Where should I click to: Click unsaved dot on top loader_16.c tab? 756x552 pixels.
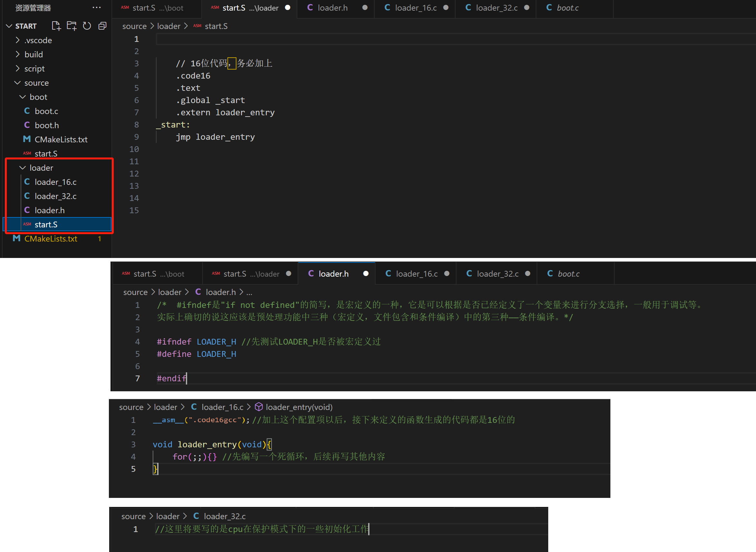[446, 8]
